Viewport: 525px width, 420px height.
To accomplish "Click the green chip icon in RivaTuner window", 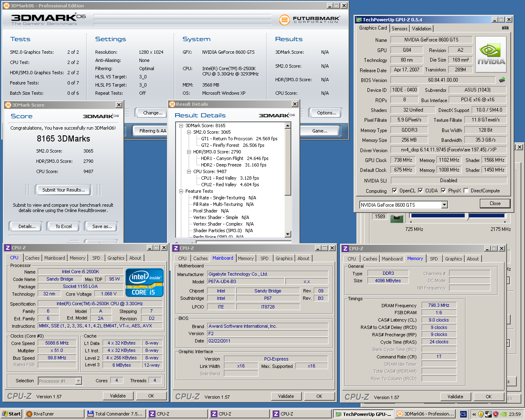I will point(397,218).
